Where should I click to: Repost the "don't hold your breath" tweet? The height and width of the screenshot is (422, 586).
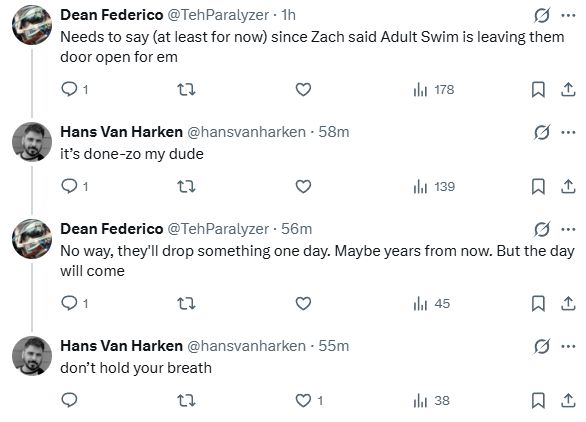[186, 401]
